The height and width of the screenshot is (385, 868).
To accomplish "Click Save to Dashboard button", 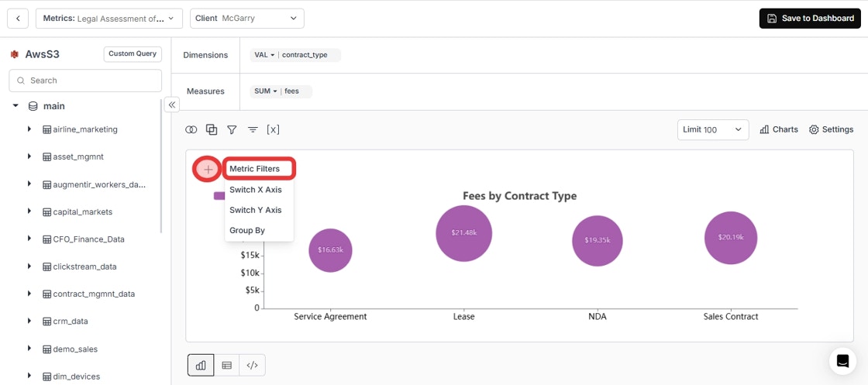I will point(810,19).
